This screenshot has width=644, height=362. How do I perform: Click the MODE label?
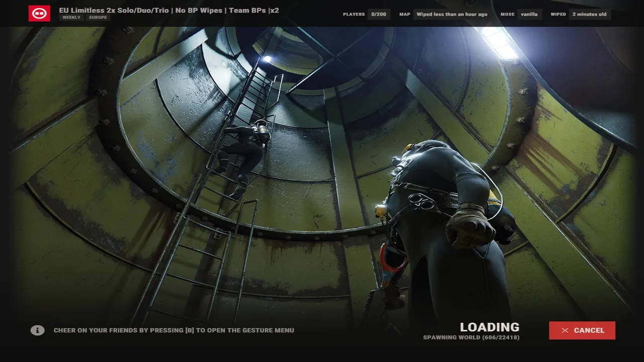coord(507,15)
